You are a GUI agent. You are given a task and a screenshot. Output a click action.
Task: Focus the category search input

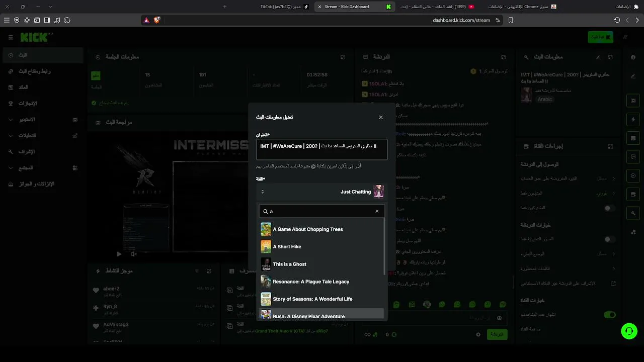point(321,211)
